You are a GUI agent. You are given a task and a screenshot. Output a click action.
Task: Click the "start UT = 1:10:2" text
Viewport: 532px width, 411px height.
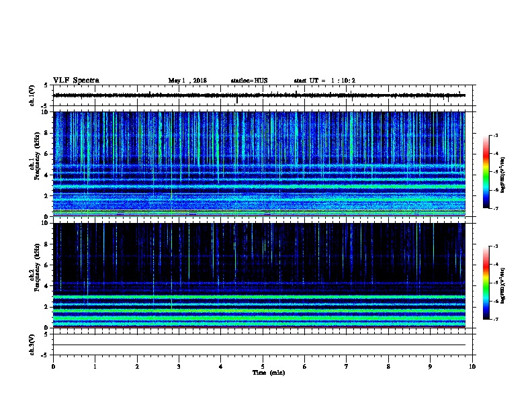[324, 81]
